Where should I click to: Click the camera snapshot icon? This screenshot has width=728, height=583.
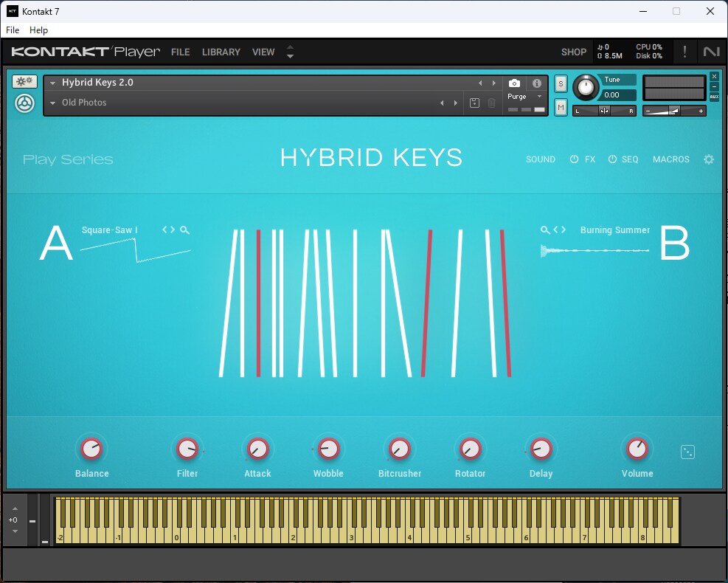[514, 83]
